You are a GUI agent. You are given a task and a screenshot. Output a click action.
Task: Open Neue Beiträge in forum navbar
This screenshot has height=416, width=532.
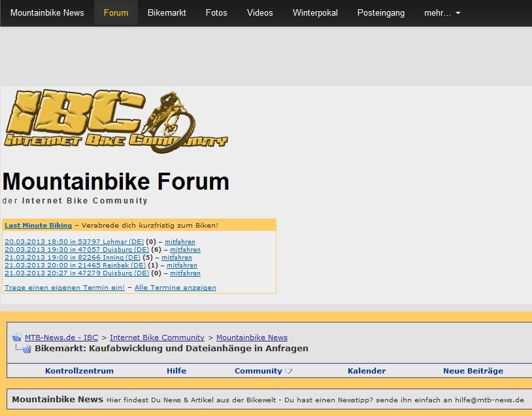pos(473,371)
